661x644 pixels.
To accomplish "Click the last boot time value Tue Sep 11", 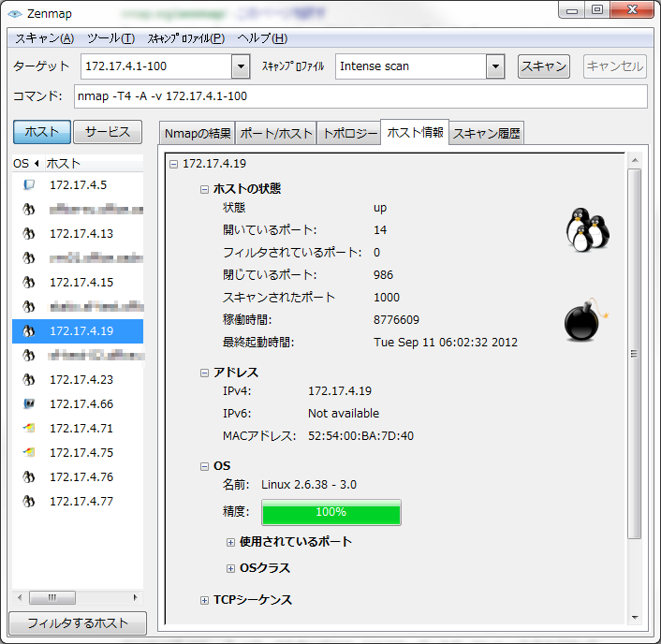I will (x=446, y=343).
